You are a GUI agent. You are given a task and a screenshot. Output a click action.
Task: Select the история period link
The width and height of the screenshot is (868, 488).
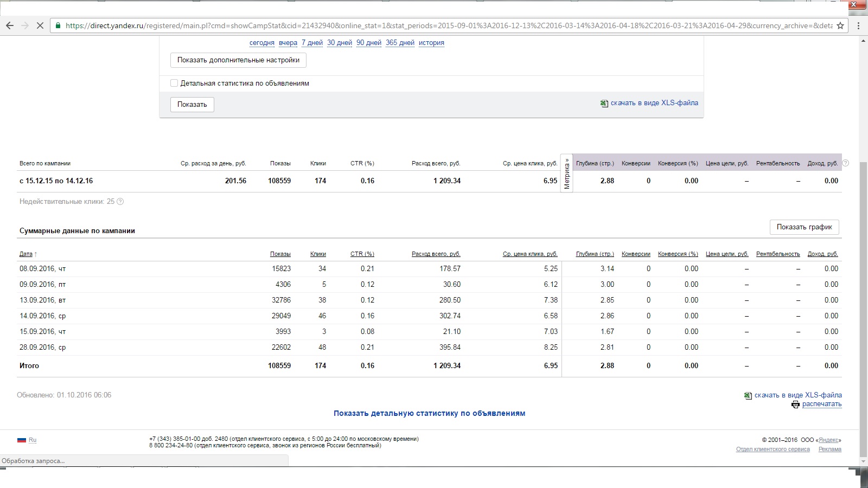tap(431, 43)
